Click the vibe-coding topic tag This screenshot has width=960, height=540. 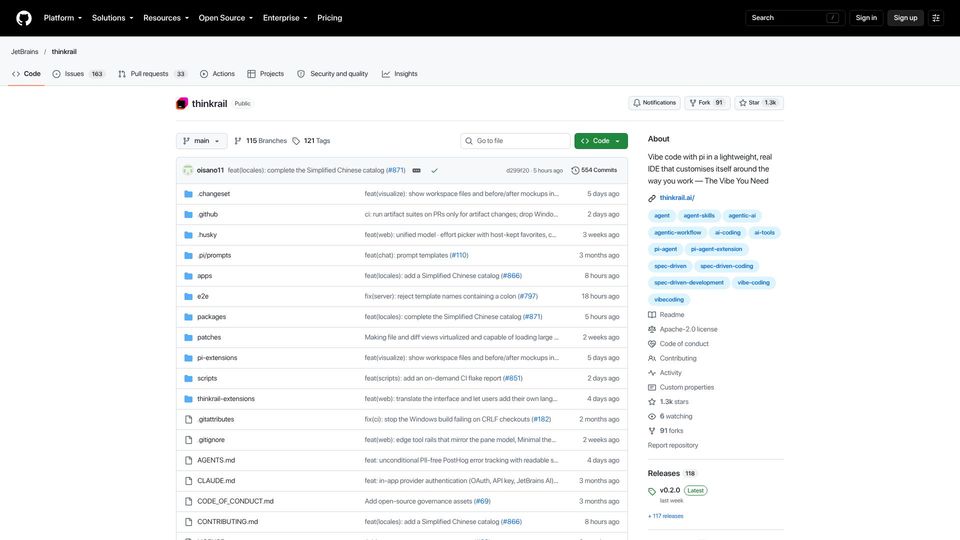pyautogui.click(x=753, y=283)
